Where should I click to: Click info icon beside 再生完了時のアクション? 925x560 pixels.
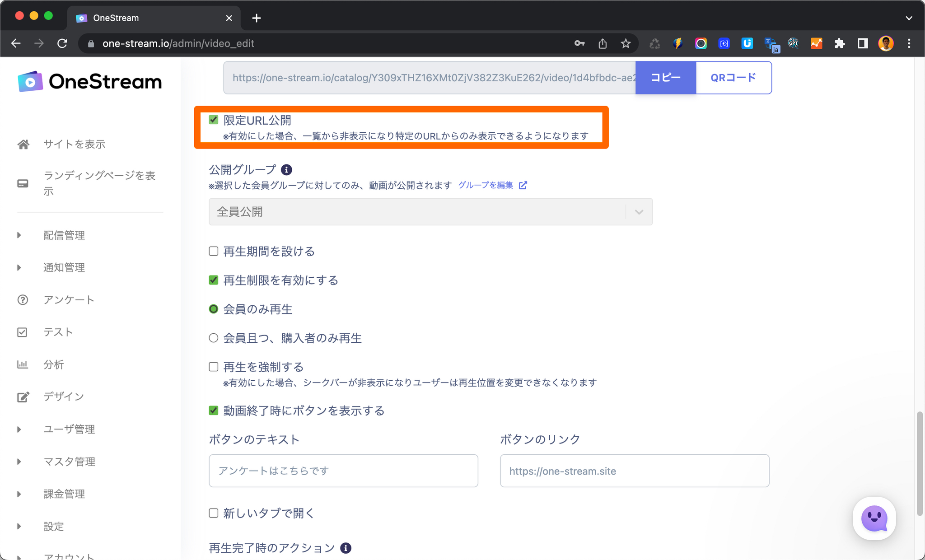346,548
